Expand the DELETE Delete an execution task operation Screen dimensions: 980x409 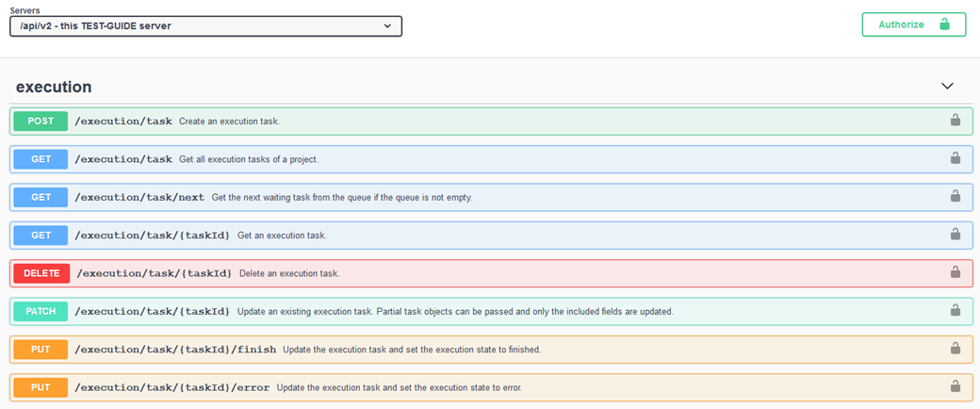(x=565, y=273)
